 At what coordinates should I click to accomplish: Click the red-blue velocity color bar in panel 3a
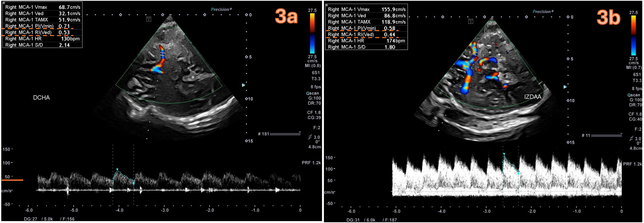tap(312, 33)
